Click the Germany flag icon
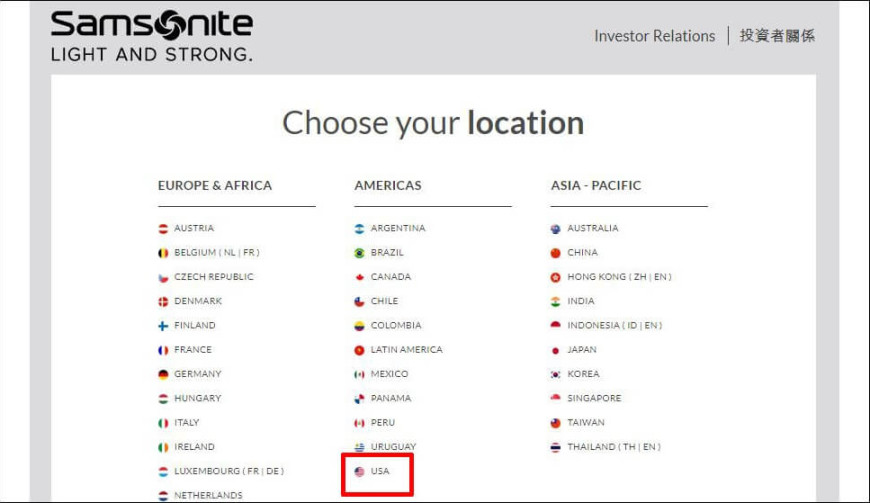The width and height of the screenshot is (870, 503). (x=163, y=374)
